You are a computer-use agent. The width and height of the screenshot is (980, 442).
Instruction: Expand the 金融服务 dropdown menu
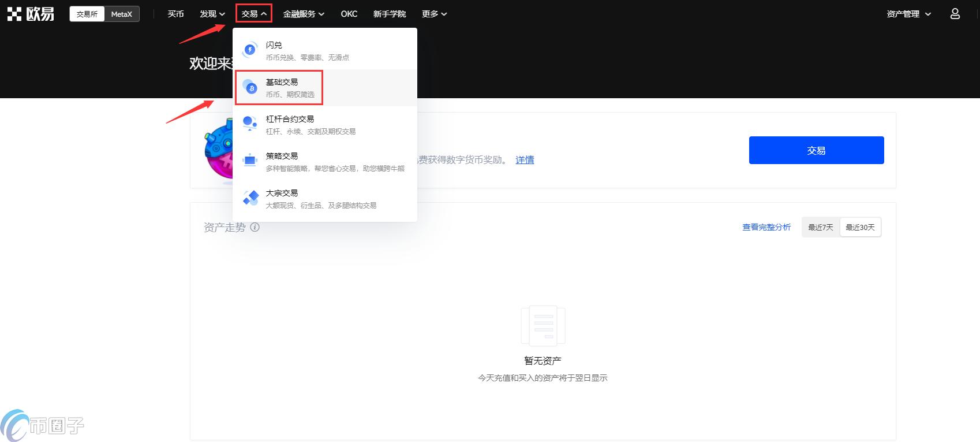(x=304, y=14)
